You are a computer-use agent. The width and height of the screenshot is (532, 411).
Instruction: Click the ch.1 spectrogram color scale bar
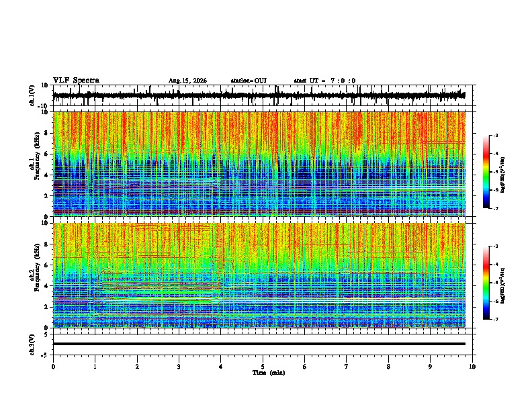tap(486, 172)
